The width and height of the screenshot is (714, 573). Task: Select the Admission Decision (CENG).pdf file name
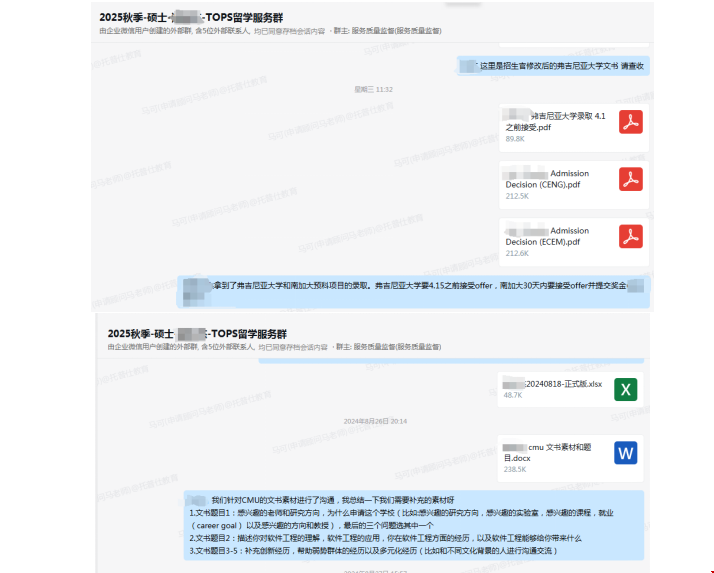[x=548, y=179]
